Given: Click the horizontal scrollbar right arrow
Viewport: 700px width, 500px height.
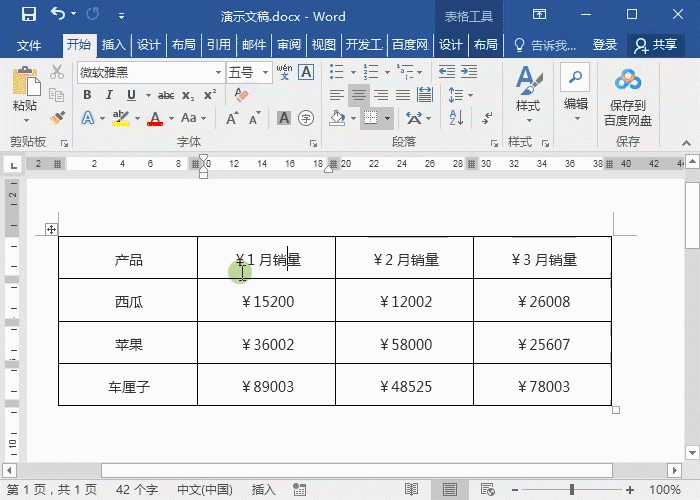Looking at the screenshot, I should tap(675, 470).
